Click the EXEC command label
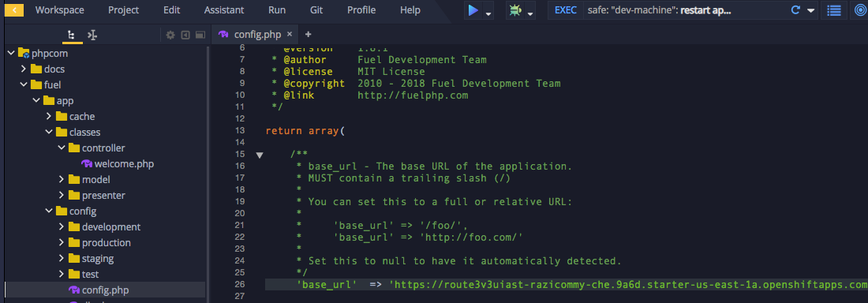 pos(565,10)
